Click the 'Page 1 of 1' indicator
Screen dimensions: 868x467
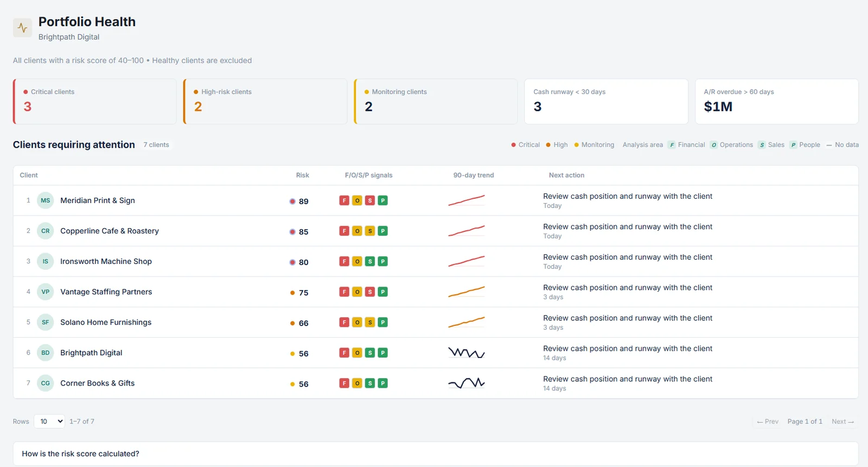pyautogui.click(x=805, y=421)
